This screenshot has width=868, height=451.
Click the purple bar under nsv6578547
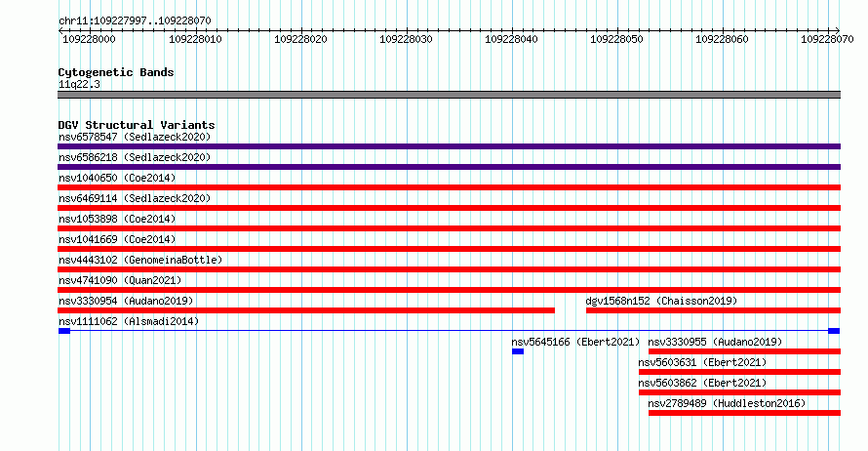pos(449,146)
